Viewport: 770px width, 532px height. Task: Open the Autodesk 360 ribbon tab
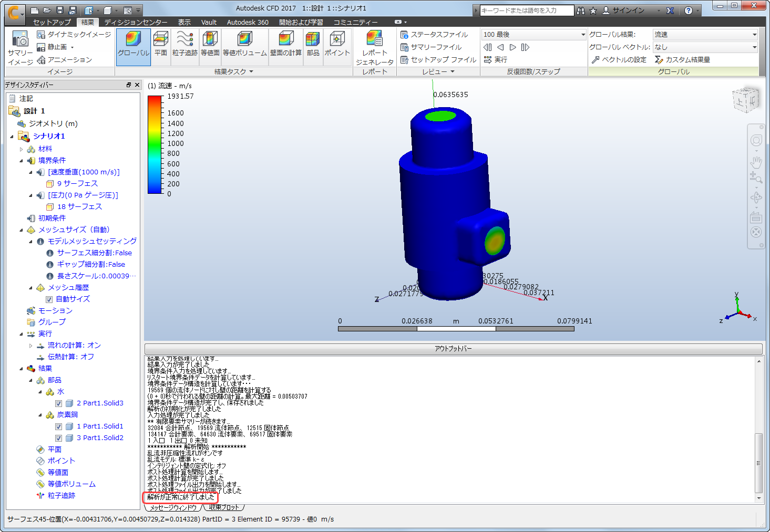[x=248, y=22]
